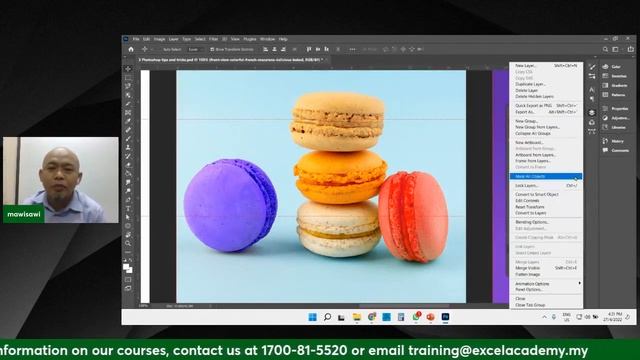Screen dimensions: 640x360
Task: Select the Gradient tool
Action: point(128,173)
